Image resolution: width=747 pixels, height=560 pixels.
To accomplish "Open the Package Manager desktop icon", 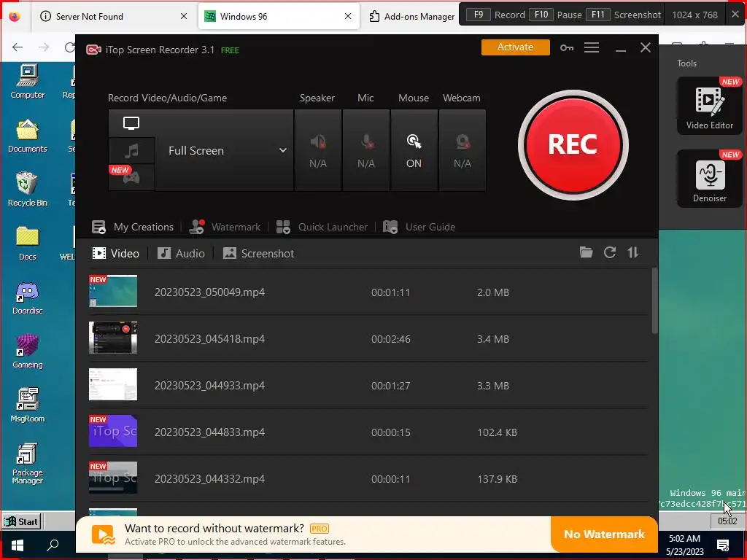I will (28, 463).
